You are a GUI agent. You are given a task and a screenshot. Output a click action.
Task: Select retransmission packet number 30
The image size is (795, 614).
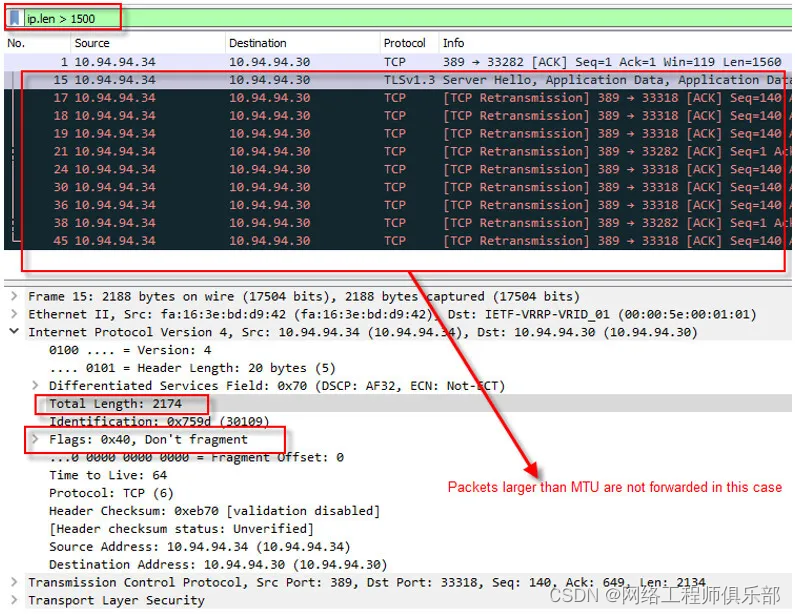pos(398,187)
